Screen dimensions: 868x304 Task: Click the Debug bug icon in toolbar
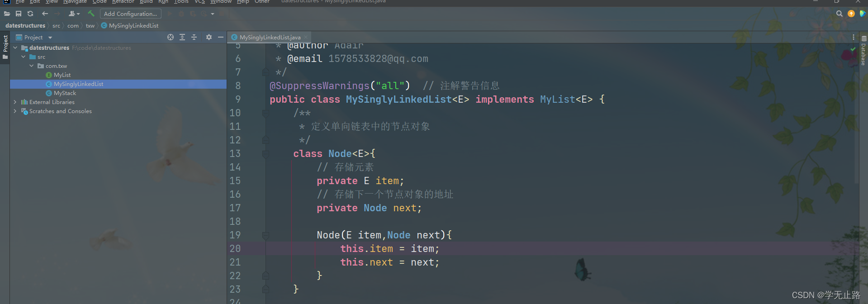pyautogui.click(x=181, y=14)
